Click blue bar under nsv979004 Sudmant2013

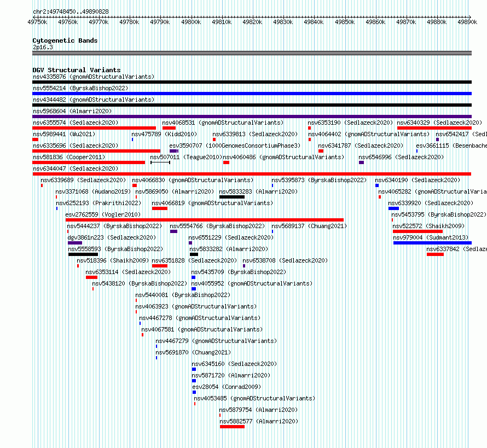(433, 243)
